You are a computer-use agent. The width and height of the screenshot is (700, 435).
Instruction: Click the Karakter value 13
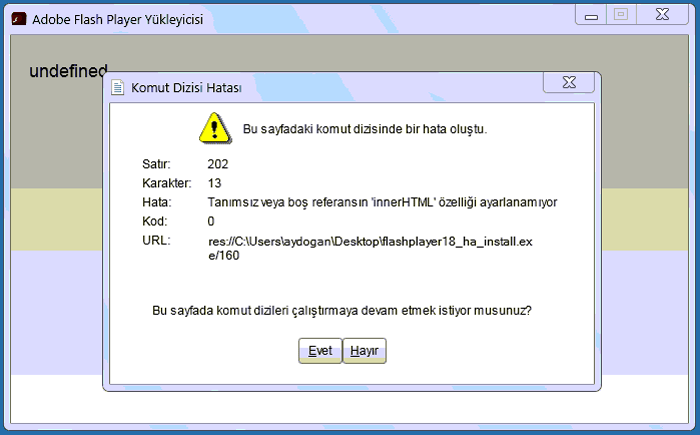(214, 183)
